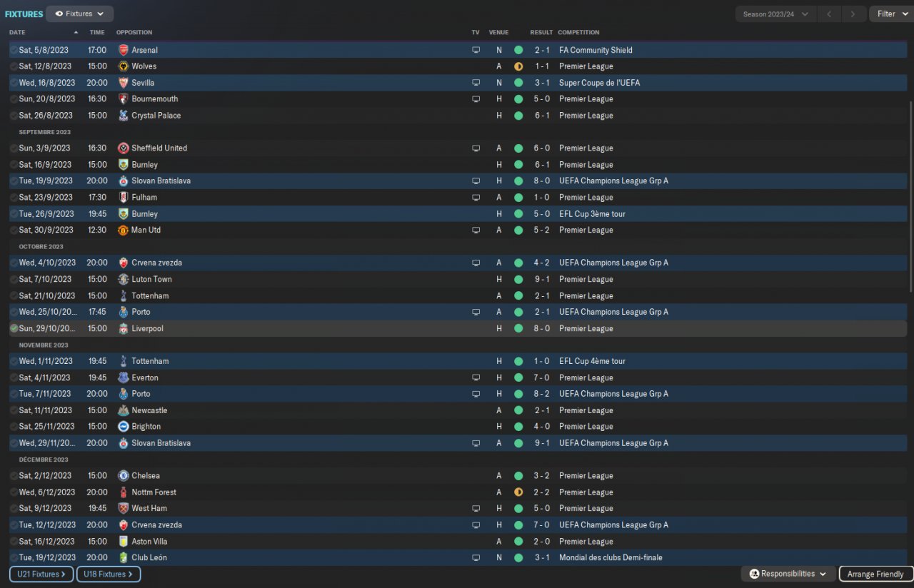Sort fixtures by Date column header
Screen dimensions: 914x588
click(17, 32)
